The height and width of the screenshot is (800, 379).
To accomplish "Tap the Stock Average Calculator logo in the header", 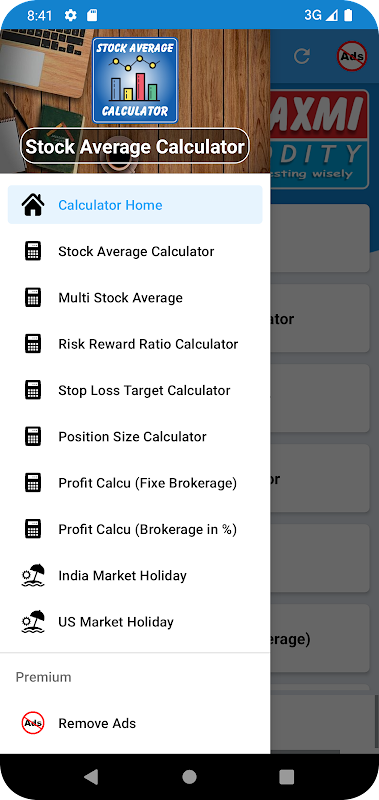I will (135, 80).
